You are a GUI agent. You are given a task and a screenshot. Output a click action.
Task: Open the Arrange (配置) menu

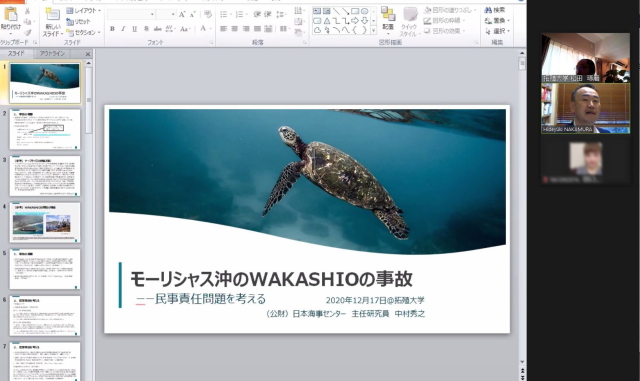[x=388, y=20]
